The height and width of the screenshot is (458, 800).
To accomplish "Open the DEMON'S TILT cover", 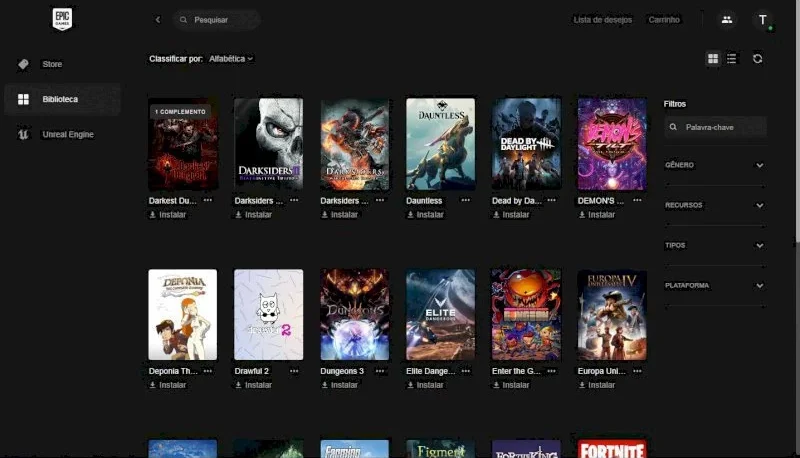I will [612, 144].
